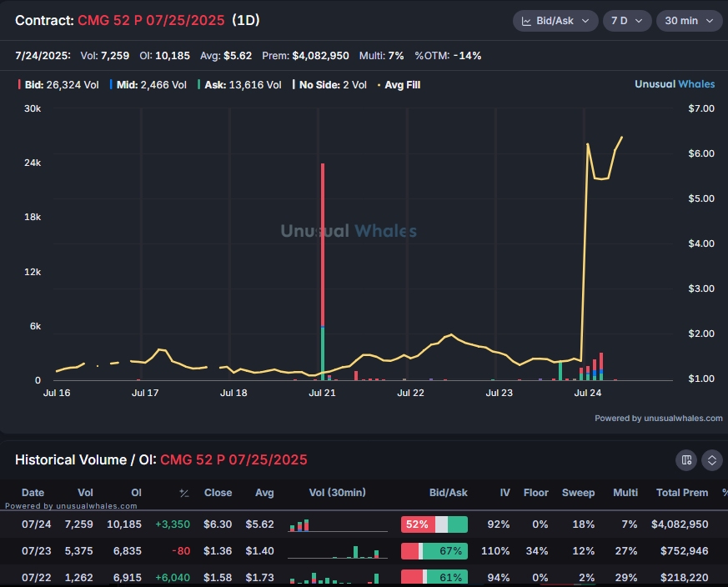The width and height of the screenshot is (728, 587).
Task: Sort by the Sweep column header
Action: click(578, 493)
